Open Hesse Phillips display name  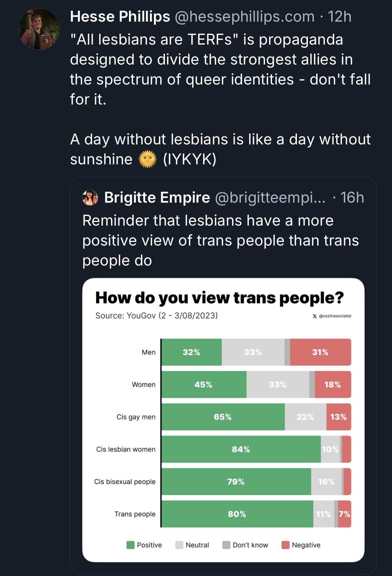pos(120,17)
